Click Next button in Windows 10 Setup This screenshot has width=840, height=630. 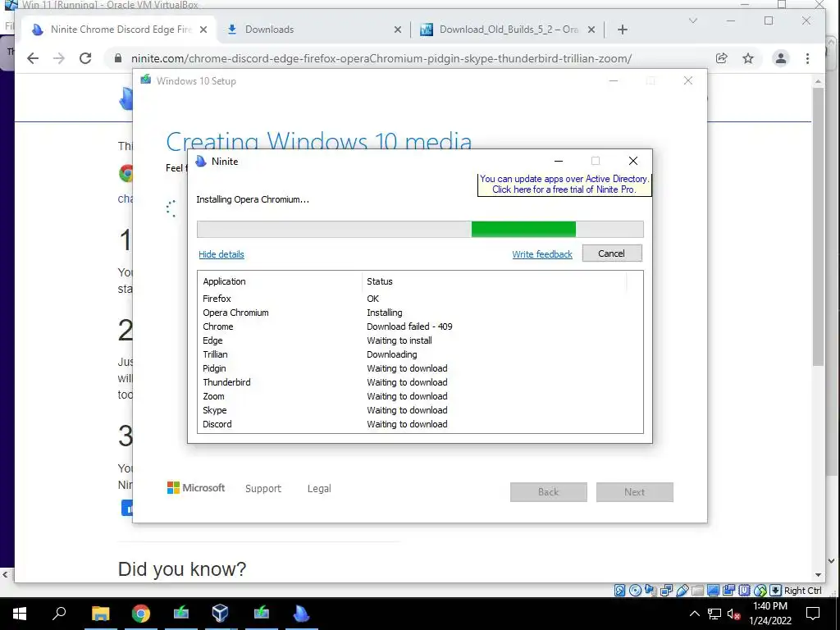[635, 492]
